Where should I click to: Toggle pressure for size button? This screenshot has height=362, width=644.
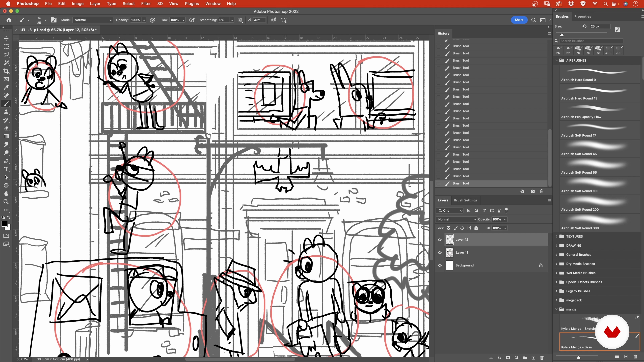[274, 20]
